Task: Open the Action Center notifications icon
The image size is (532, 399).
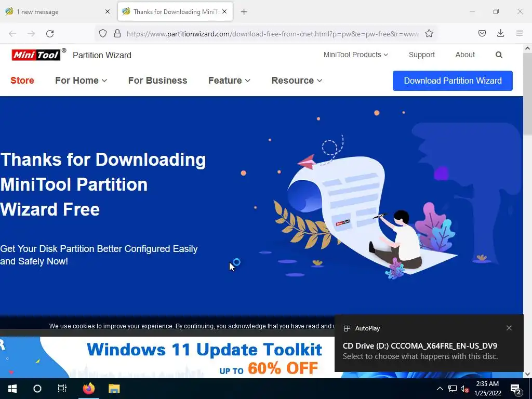Action: tap(515, 389)
